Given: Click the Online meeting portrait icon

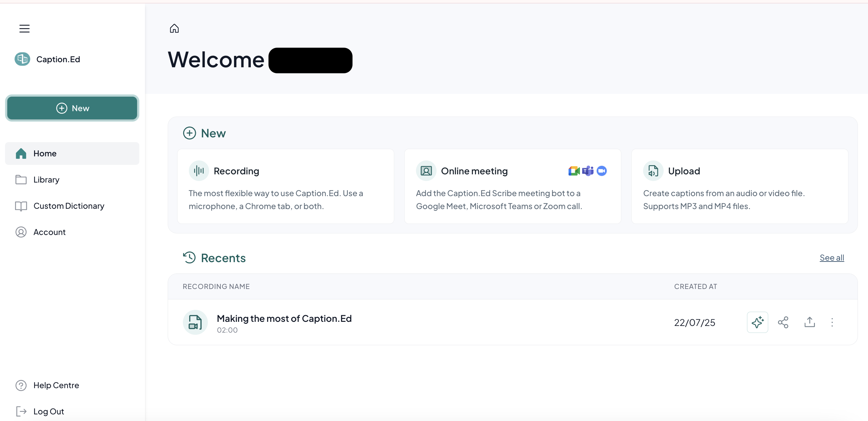Looking at the screenshot, I should point(426,171).
